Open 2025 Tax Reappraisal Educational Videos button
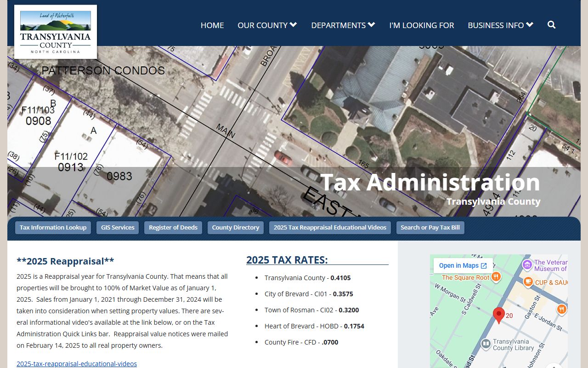 [330, 228]
